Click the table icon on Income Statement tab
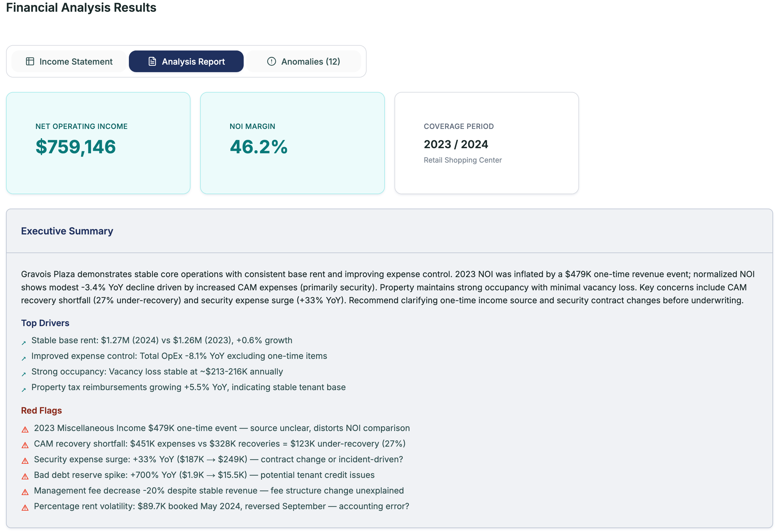 pyautogui.click(x=30, y=61)
